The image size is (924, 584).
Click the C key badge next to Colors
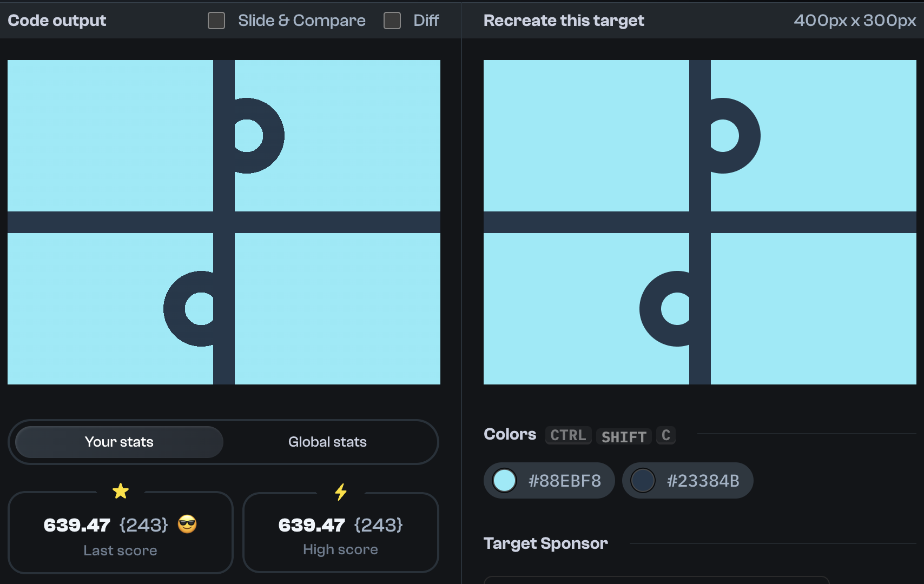666,435
